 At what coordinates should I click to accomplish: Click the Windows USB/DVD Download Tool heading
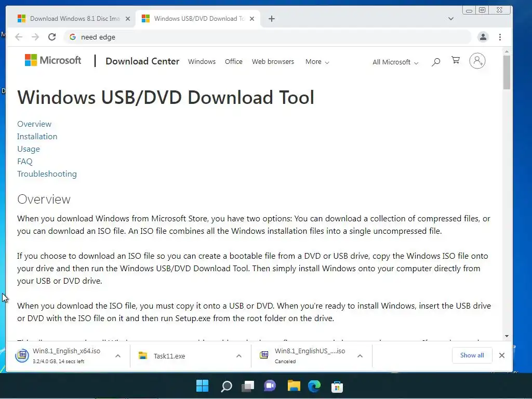click(166, 97)
